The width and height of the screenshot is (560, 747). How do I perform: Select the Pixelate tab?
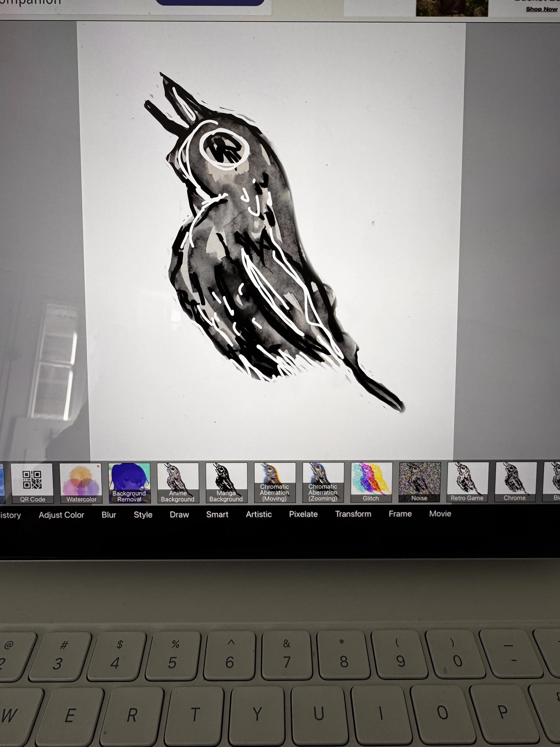coord(303,514)
